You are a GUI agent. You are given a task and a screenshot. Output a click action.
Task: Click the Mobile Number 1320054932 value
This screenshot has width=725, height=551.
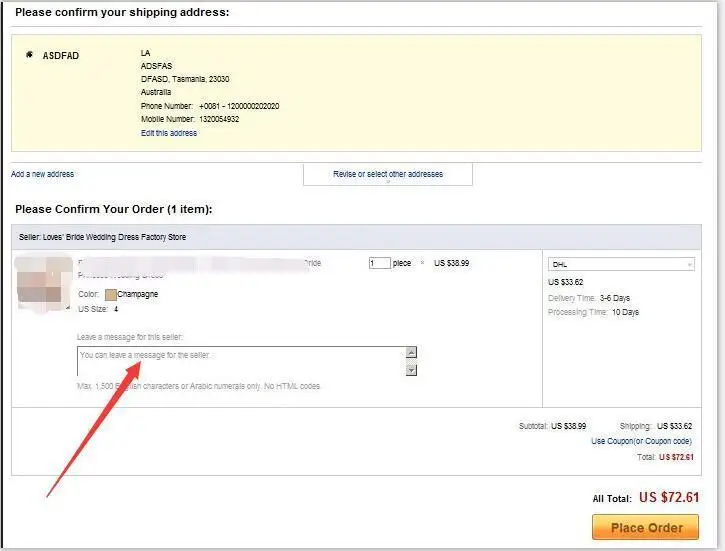[219, 119]
